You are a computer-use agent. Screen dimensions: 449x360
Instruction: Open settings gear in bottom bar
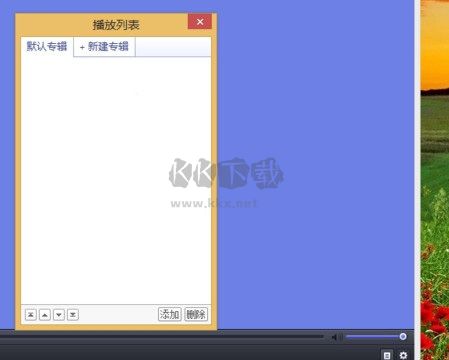point(403,355)
